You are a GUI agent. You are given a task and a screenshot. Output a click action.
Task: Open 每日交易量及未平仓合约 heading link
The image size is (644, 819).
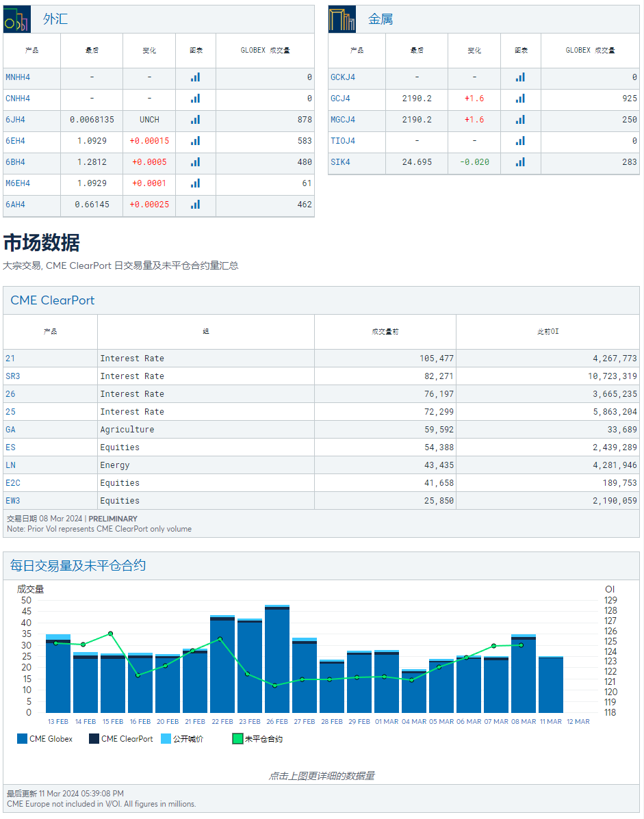(78, 566)
